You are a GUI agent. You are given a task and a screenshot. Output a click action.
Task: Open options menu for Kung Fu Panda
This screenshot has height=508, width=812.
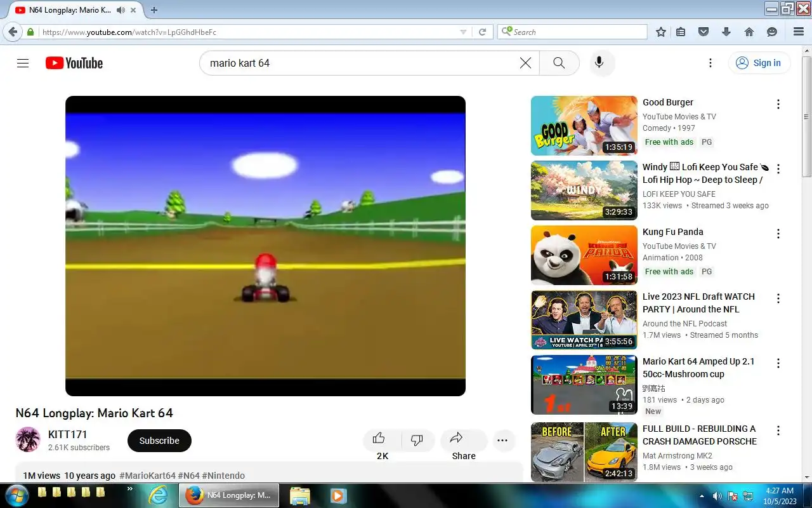coord(778,234)
